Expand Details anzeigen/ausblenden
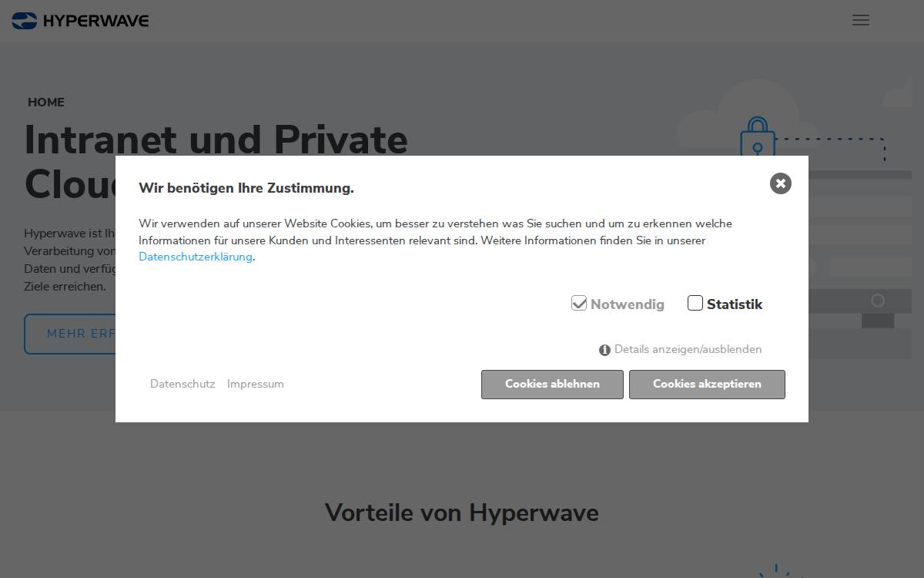Screen dimensions: 924x578 [681, 349]
